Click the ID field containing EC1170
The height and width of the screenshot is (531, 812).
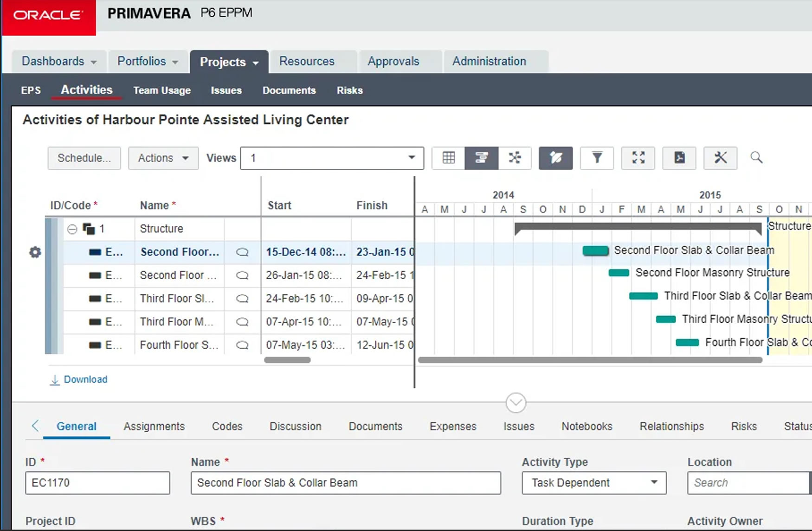click(97, 483)
